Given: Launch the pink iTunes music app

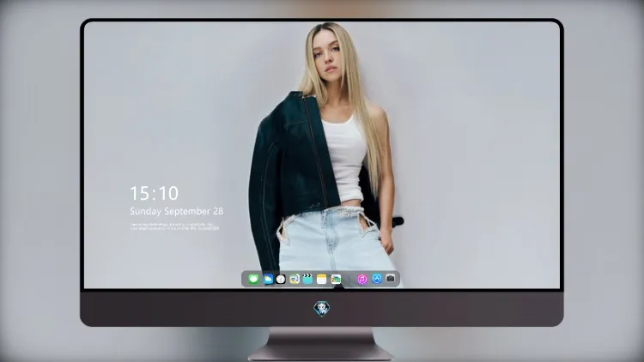Looking at the screenshot, I should pyautogui.click(x=361, y=280).
